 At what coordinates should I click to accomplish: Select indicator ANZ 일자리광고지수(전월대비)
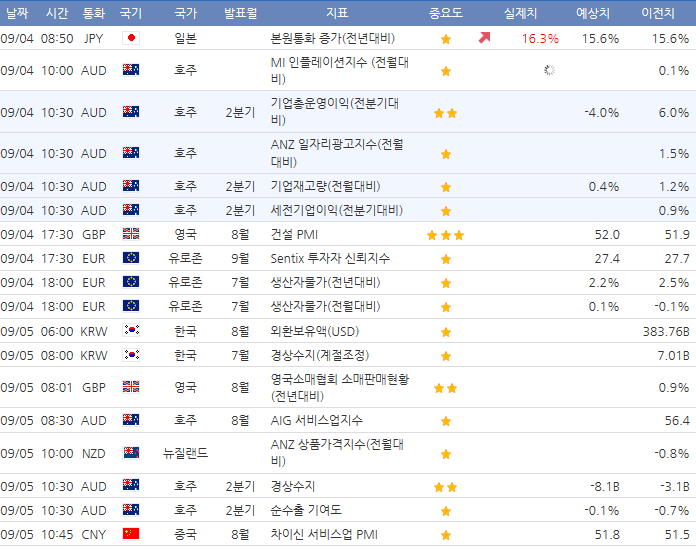(337, 153)
